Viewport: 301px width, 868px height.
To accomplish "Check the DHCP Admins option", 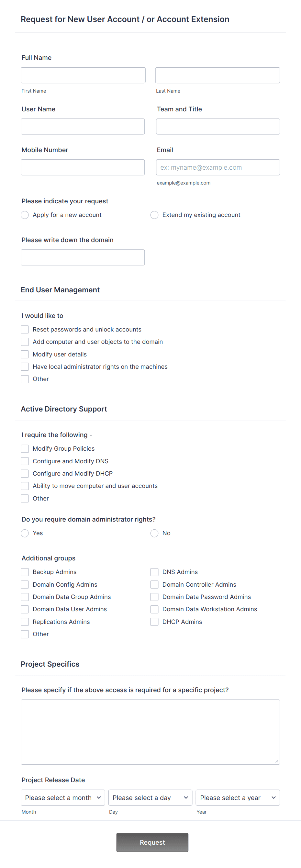I will pyautogui.click(x=154, y=622).
